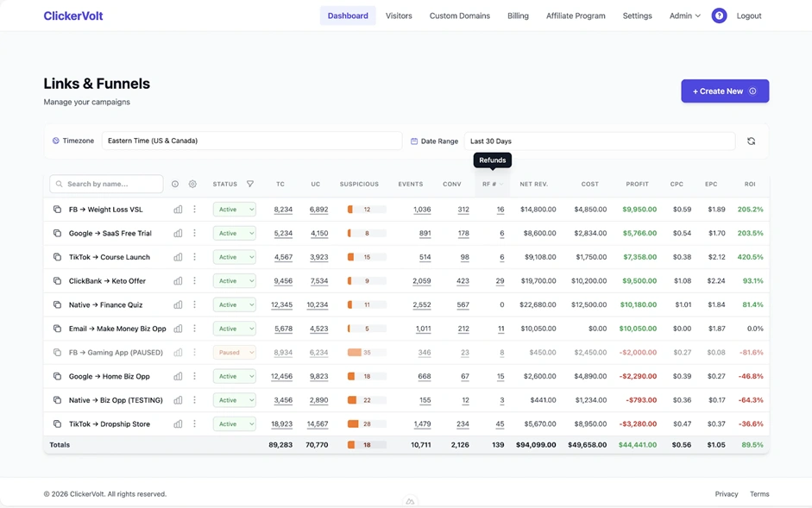Click the table settings gear icon
The image size is (812, 508).
(192, 184)
